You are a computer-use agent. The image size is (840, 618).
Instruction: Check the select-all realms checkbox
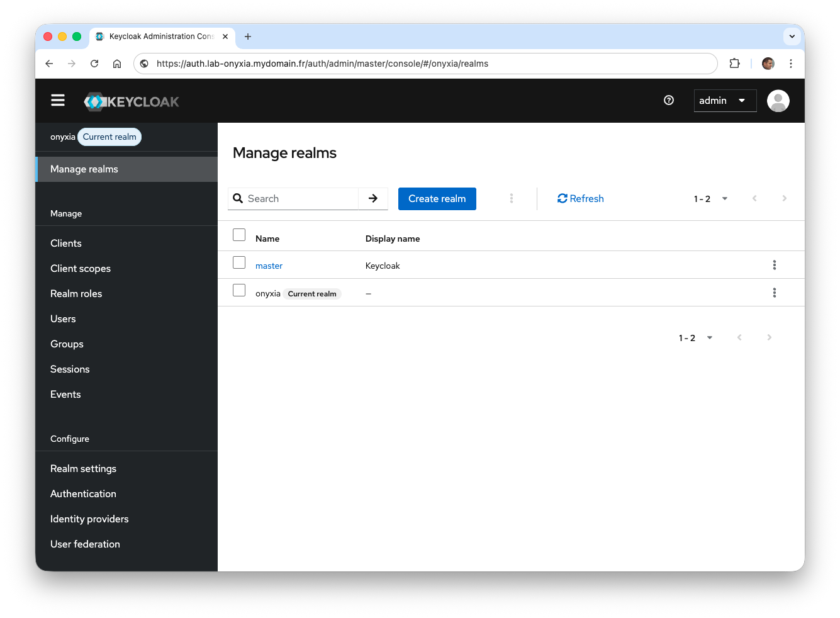239,235
